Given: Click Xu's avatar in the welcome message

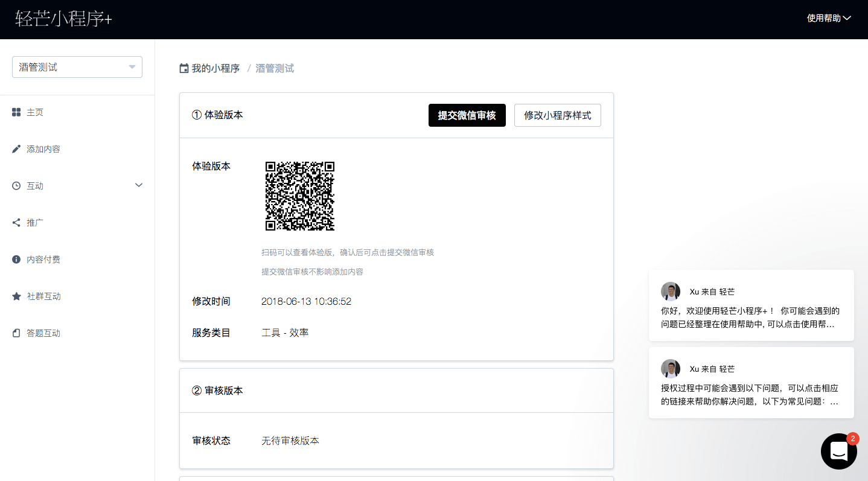Looking at the screenshot, I should [671, 291].
